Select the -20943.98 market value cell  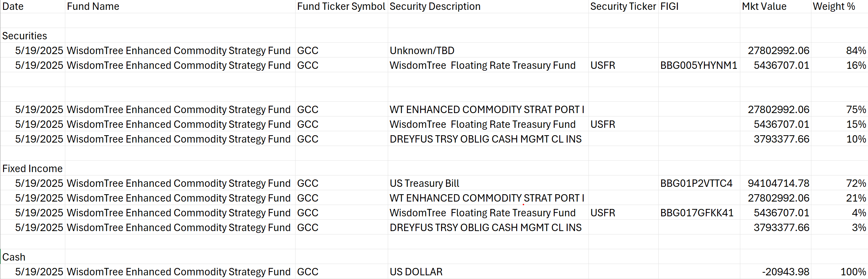[775, 271]
